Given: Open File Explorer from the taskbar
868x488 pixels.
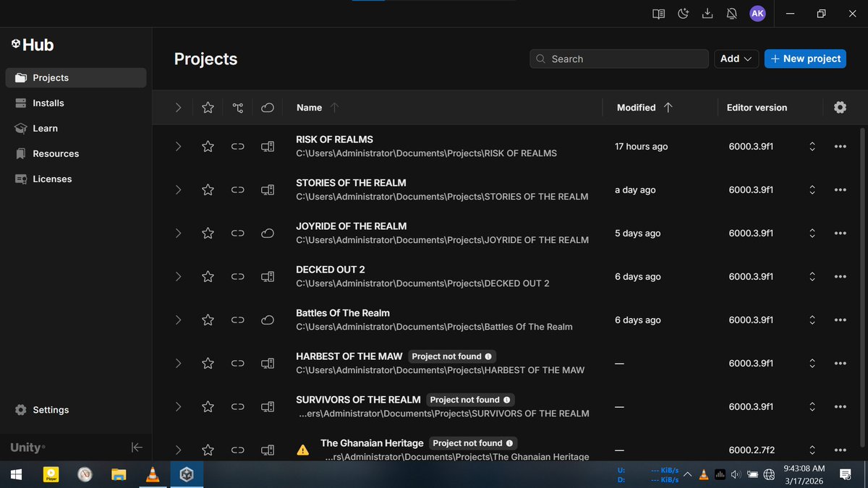Looking at the screenshot, I should point(119,474).
